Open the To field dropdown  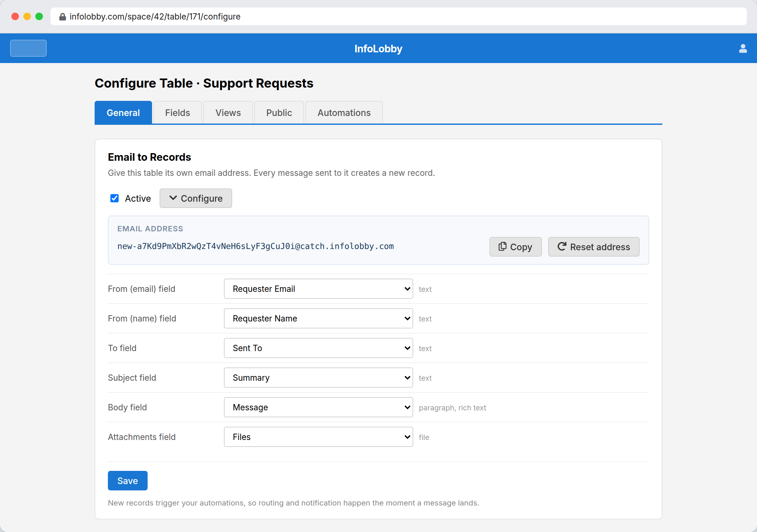[318, 348]
